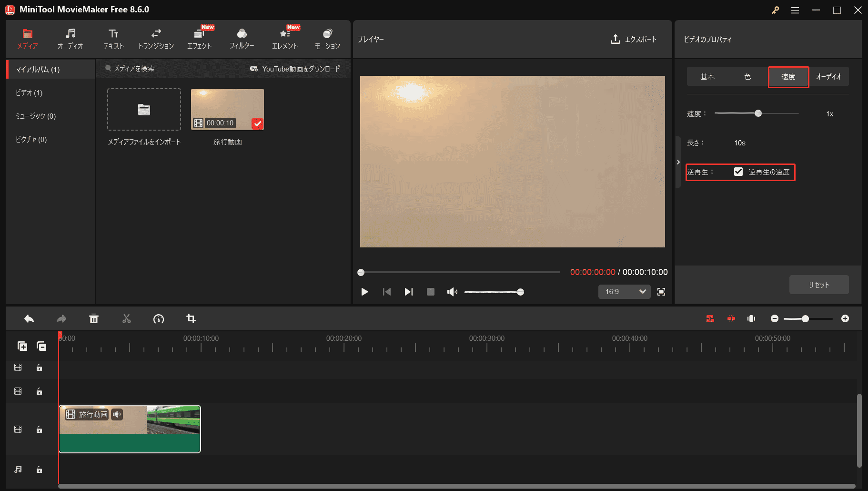This screenshot has width=868, height=491.
Task: Mute the 旅行動画 clip via its speaker icon
Action: 117,414
